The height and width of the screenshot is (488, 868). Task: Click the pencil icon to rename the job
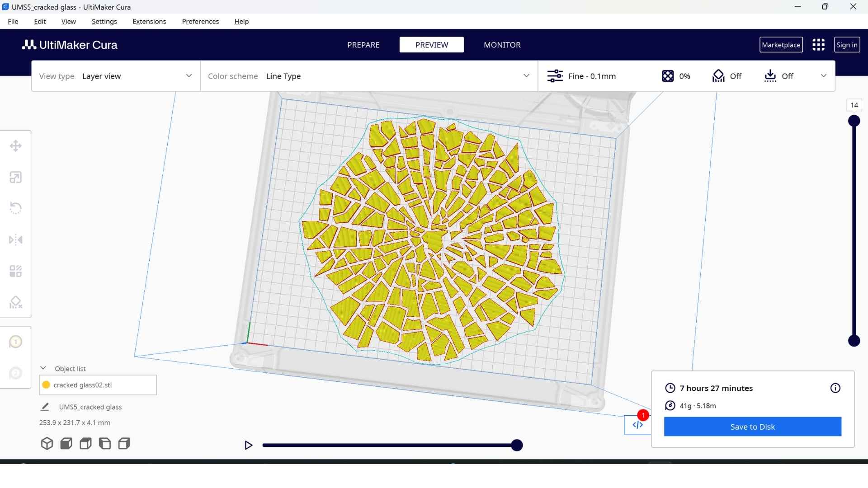pos(45,407)
